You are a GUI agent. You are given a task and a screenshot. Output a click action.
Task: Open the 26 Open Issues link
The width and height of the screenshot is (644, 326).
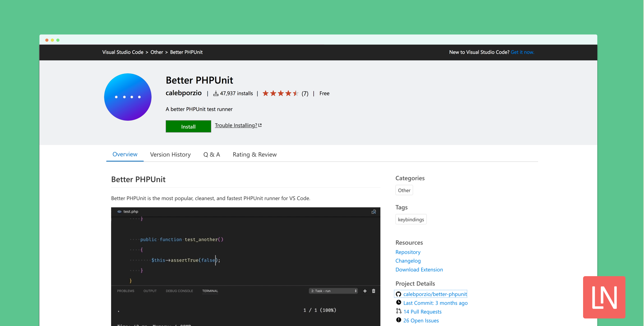tap(421, 320)
